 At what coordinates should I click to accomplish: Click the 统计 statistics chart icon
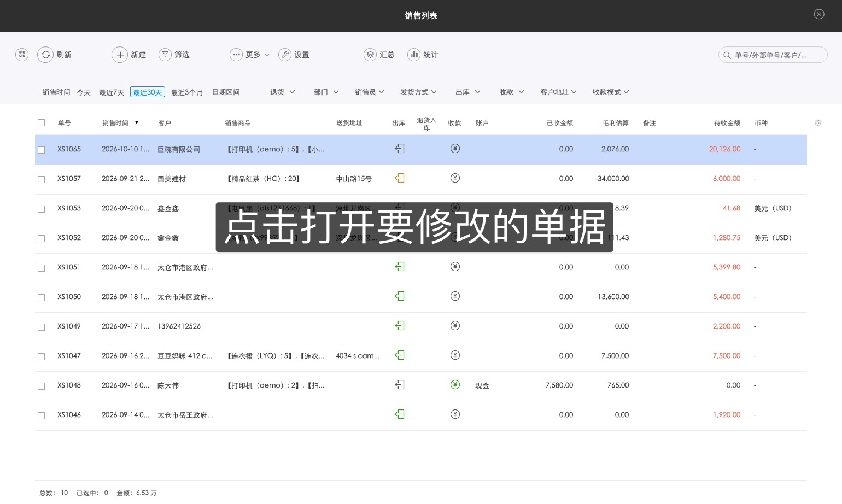[x=414, y=55]
